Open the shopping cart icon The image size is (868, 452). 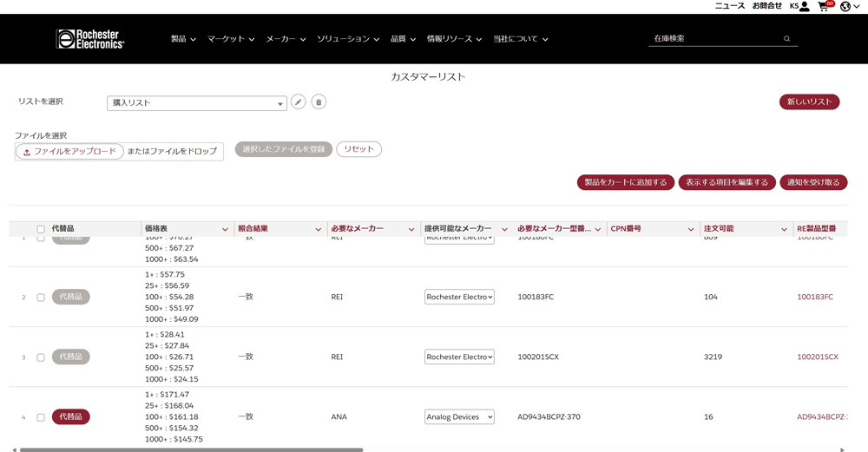pos(825,6)
